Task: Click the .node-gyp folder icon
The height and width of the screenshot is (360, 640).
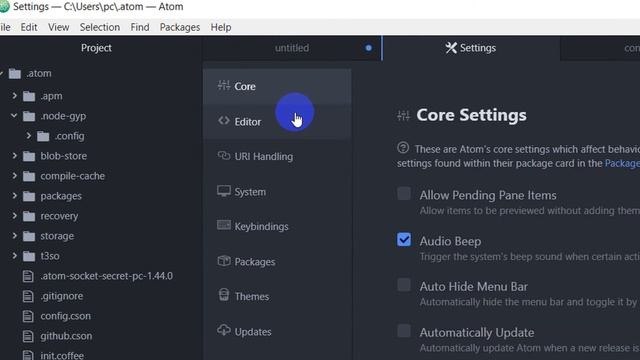Action: point(29,116)
